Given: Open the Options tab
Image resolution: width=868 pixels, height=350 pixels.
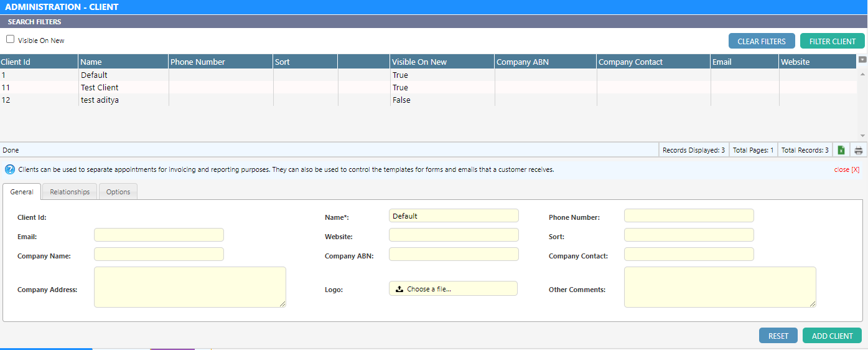Looking at the screenshot, I should (118, 192).
